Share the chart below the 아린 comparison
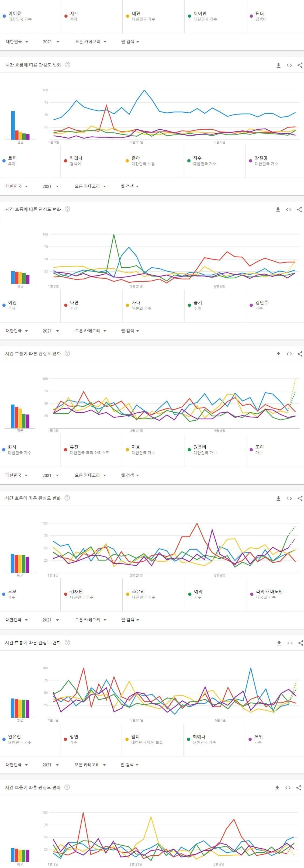This screenshot has width=304, height=868. pos(300,354)
